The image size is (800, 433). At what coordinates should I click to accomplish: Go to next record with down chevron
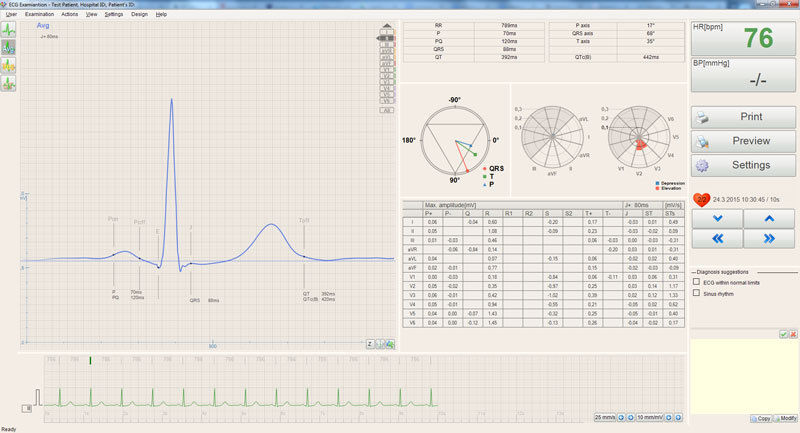pos(717,218)
